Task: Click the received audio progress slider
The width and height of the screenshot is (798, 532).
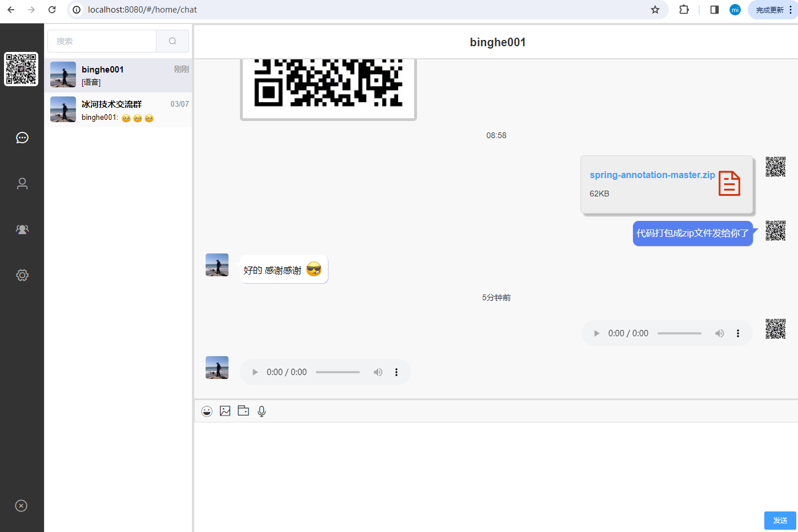Action: tap(338, 372)
